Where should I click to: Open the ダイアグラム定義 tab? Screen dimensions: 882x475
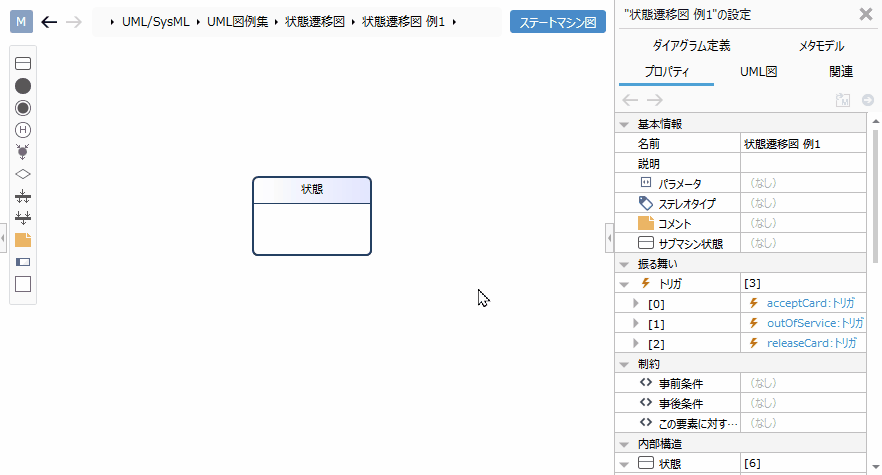click(x=691, y=46)
